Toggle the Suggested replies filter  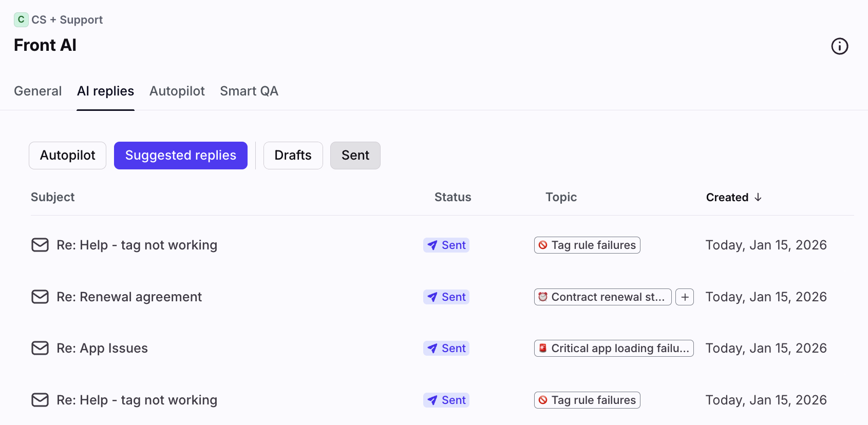pos(180,156)
